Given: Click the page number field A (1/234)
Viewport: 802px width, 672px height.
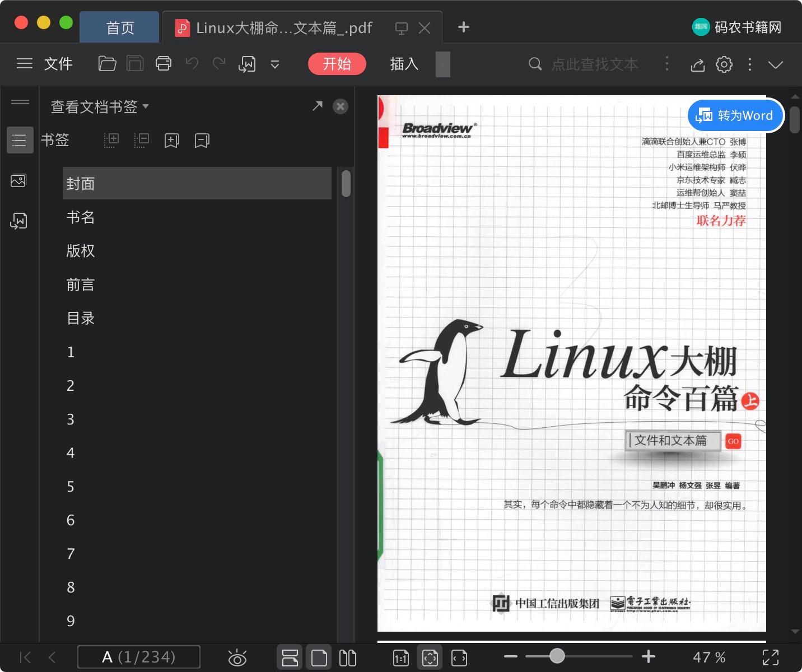Looking at the screenshot, I should (139, 657).
